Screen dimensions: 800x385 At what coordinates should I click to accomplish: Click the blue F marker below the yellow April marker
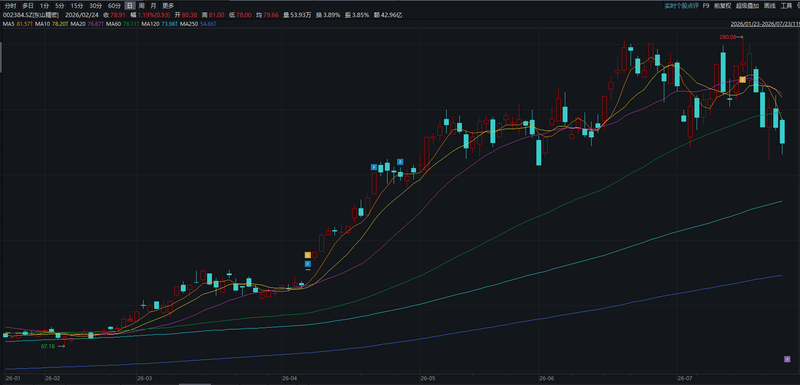click(308, 264)
